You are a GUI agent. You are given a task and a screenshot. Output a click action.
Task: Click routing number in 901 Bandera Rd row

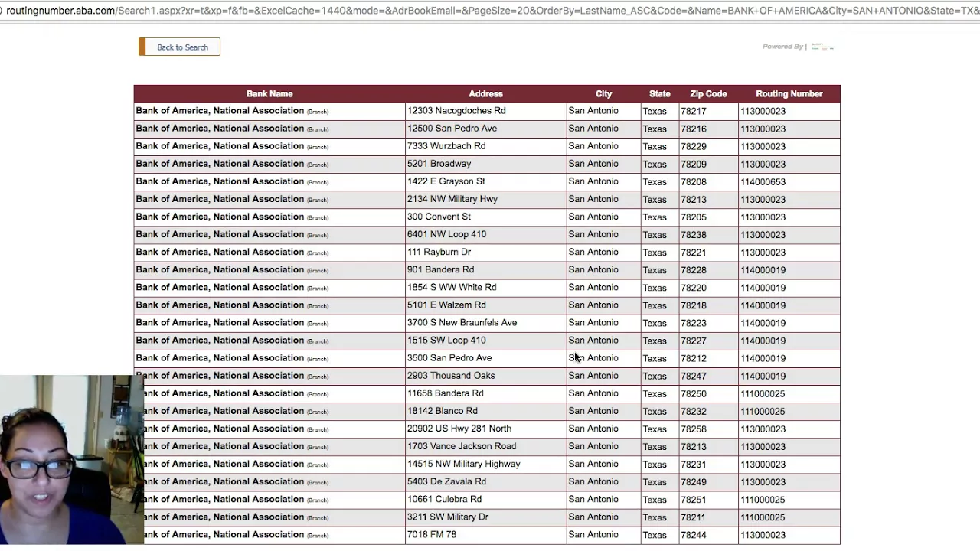(763, 270)
